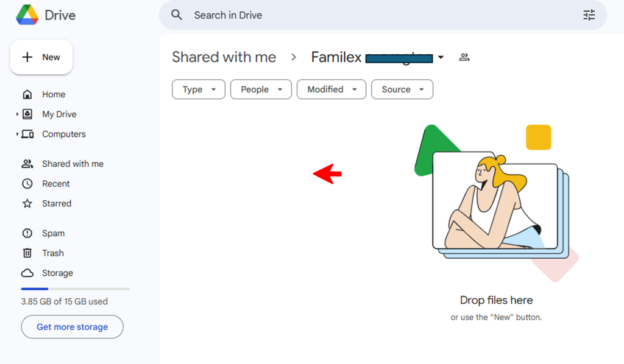Go to Recent files

[55, 184]
